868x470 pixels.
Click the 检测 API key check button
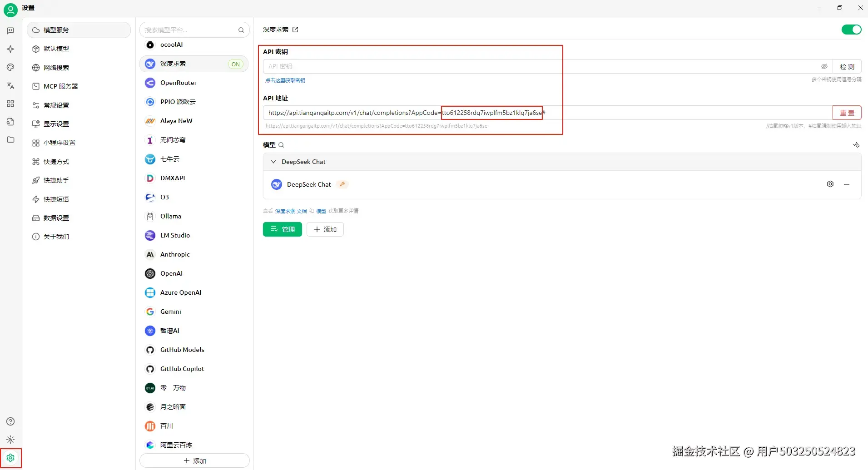point(847,66)
